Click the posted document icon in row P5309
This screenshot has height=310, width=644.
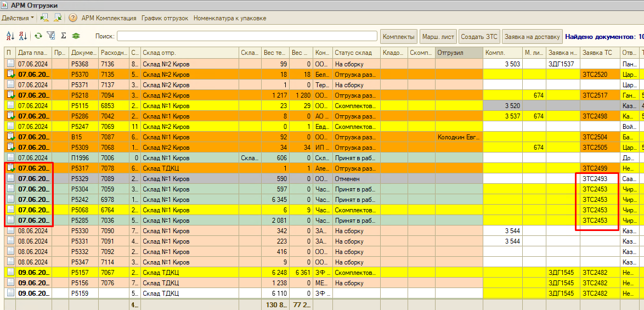click(x=10, y=147)
